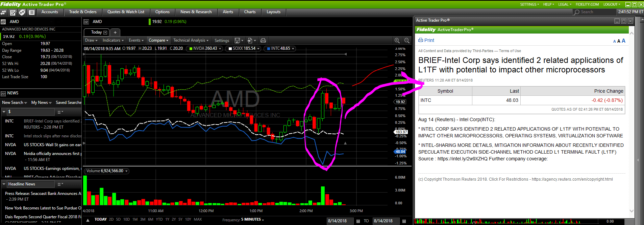Select the 5D timeframe

[118, 220]
